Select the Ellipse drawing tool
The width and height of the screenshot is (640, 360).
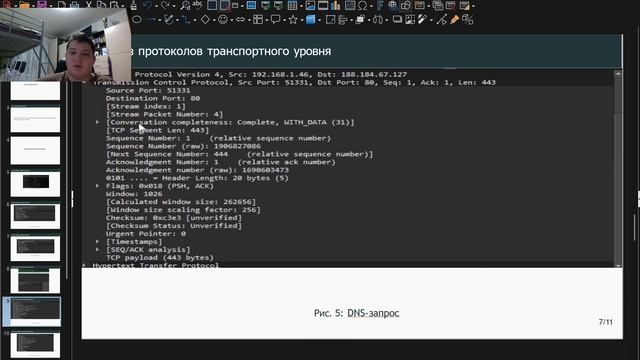coord(137,20)
